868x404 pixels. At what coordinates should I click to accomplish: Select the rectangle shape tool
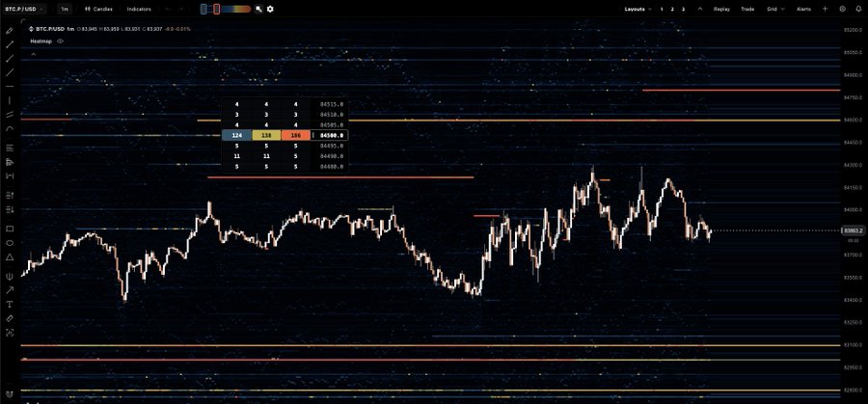click(x=10, y=229)
